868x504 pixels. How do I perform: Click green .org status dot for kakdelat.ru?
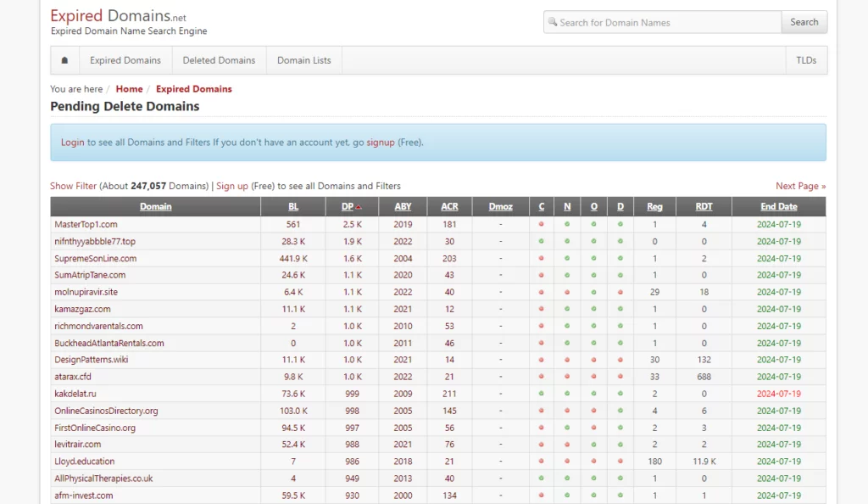click(x=594, y=394)
